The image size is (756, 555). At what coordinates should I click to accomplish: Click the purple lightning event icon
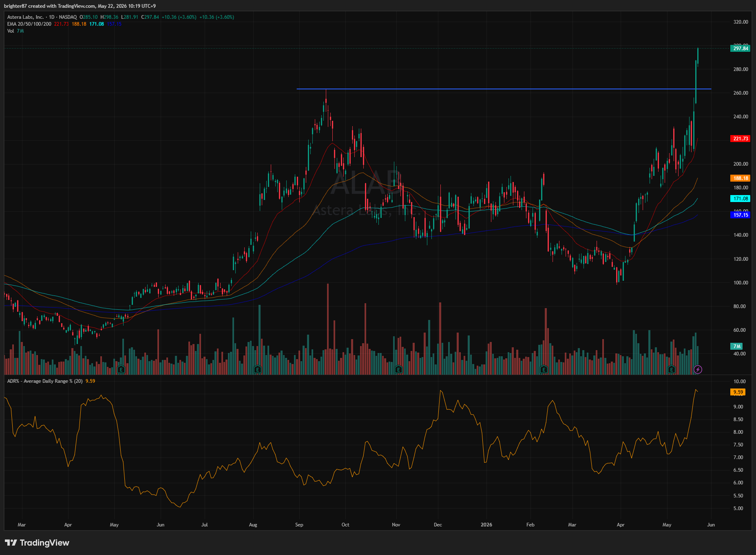tap(698, 370)
